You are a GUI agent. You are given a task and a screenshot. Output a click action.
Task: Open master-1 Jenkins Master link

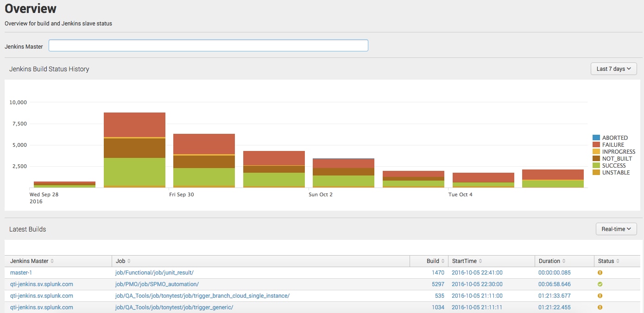tap(21, 273)
